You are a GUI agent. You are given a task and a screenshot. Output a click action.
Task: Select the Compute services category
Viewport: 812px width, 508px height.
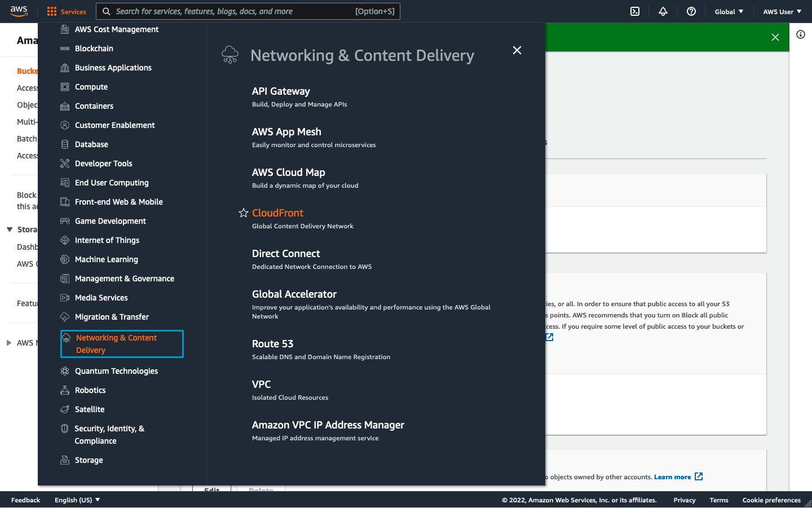tap(91, 87)
